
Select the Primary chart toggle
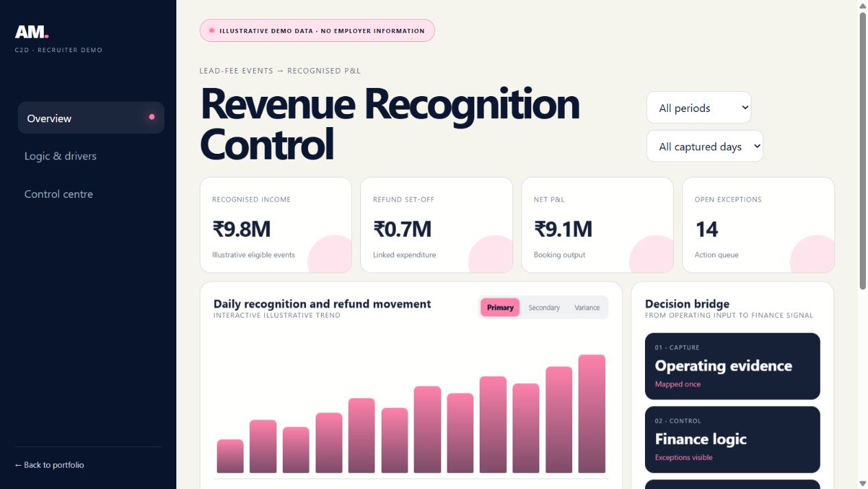coord(500,308)
